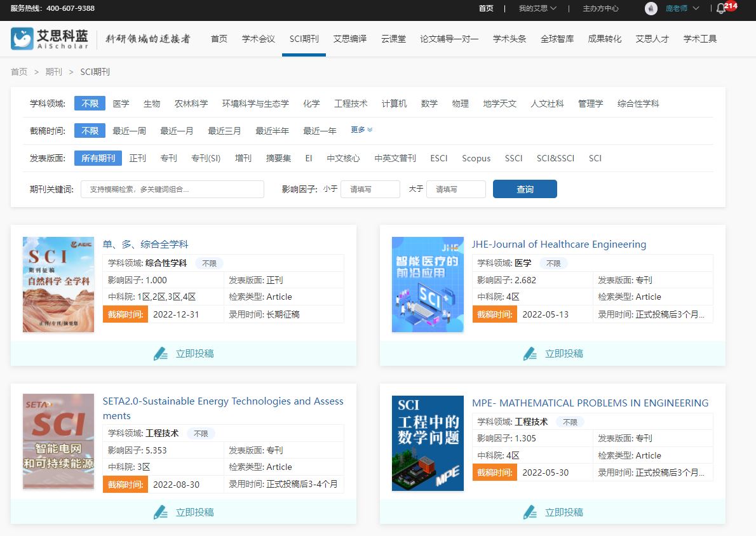Image resolution: width=756 pixels, height=536 pixels.
Task: Open SETA 智能电网 cover thumbnail
Action: (58, 441)
